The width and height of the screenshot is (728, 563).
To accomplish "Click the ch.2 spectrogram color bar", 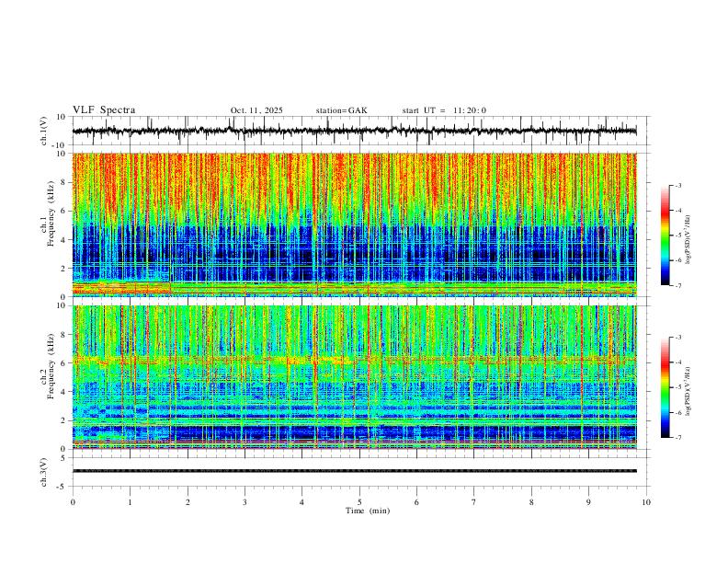I will tap(665, 387).
